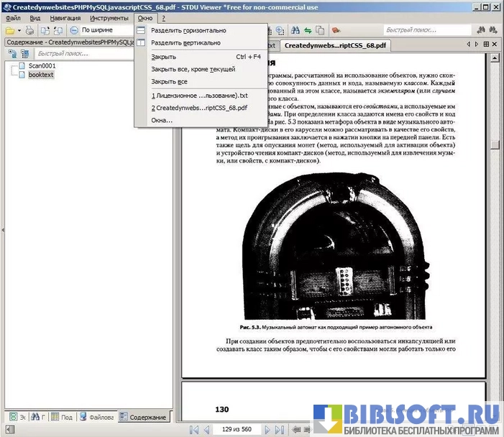Click the zoom out minus icon
This screenshot has height=437, width=504.
point(74,30)
